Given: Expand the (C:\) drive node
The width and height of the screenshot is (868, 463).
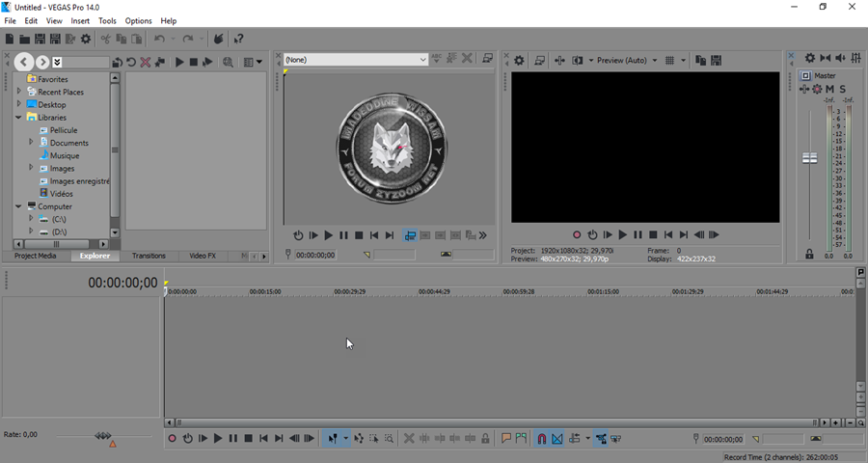Looking at the screenshot, I should click(31, 218).
